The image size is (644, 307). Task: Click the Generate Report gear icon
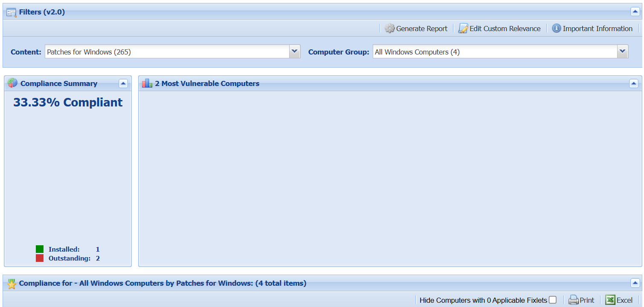pyautogui.click(x=389, y=29)
